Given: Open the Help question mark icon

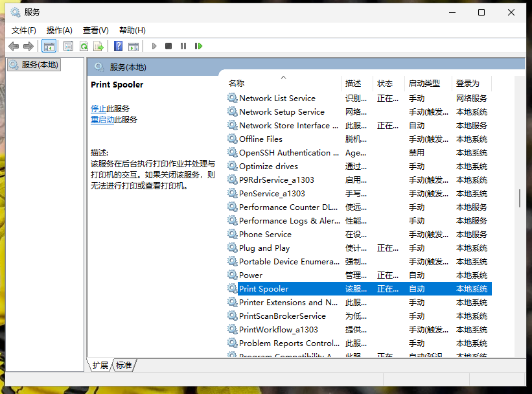Looking at the screenshot, I should [x=118, y=46].
